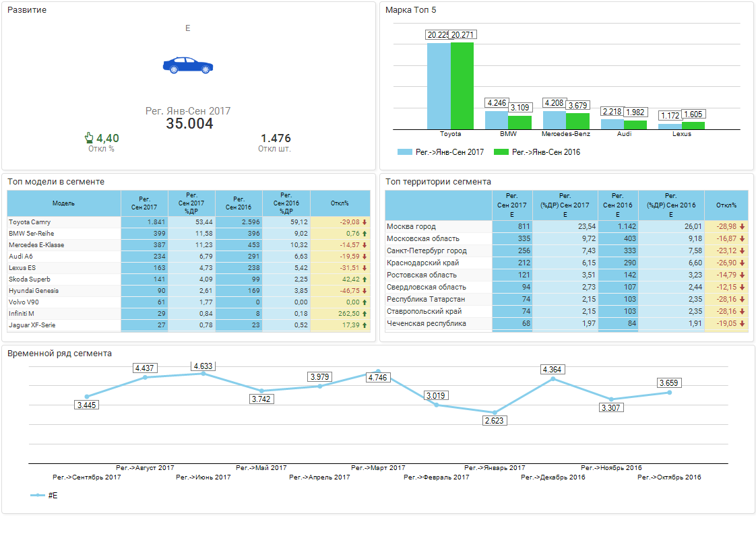Select the Свердловская область territory row
The height and width of the screenshot is (534, 756).
tap(567, 287)
